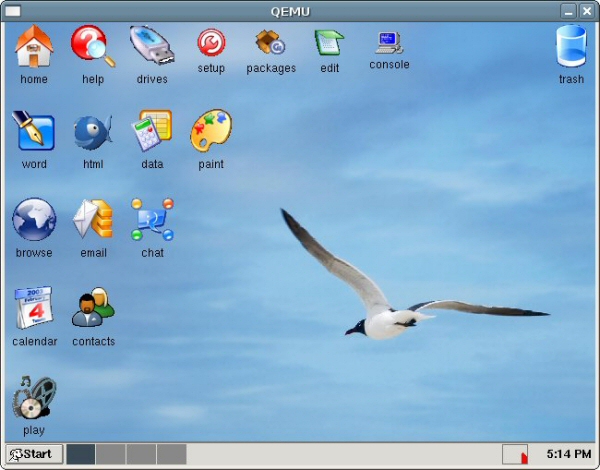The height and width of the screenshot is (470, 600).
Task: Open the home folder icon
Action: click(x=33, y=46)
